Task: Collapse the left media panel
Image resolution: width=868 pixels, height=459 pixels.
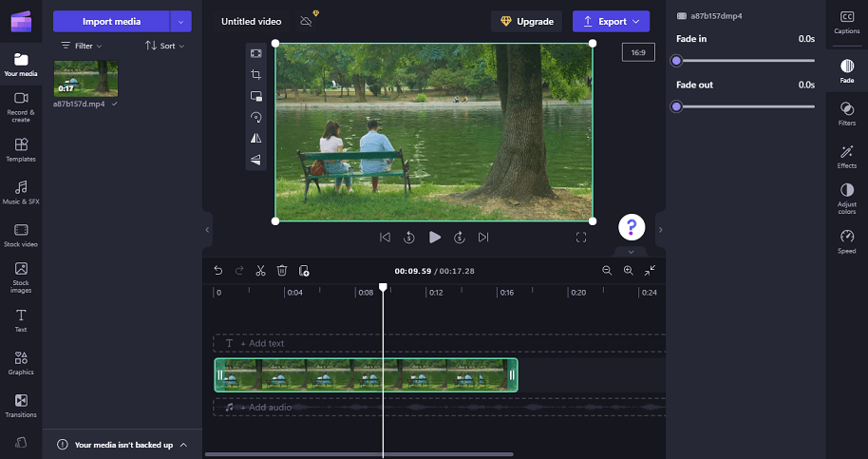Action: pyautogui.click(x=207, y=230)
